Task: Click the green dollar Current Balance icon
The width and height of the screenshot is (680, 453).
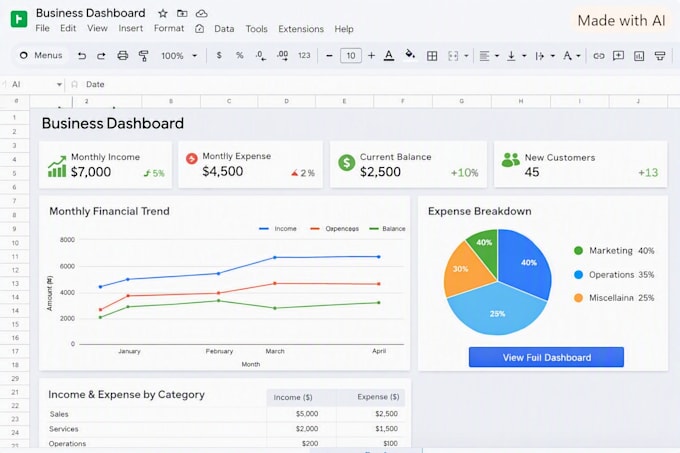Action: (x=347, y=163)
